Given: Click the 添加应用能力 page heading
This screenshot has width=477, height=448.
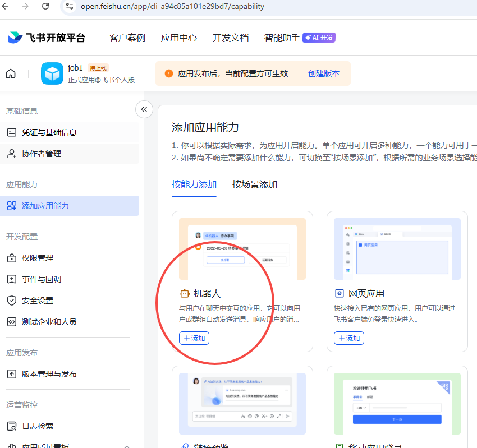Looking at the screenshot, I should (x=205, y=127).
